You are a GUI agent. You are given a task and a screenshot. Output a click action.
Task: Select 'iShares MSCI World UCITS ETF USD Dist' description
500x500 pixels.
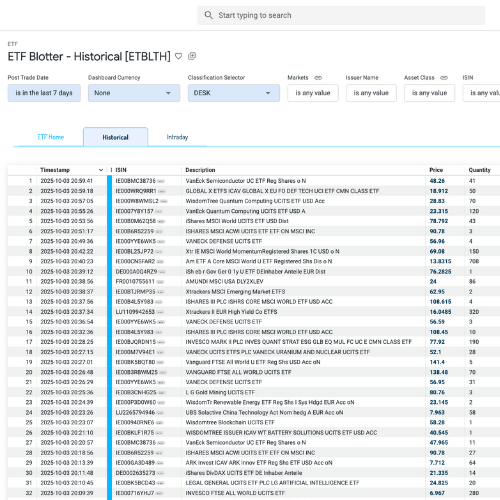coord(237,221)
